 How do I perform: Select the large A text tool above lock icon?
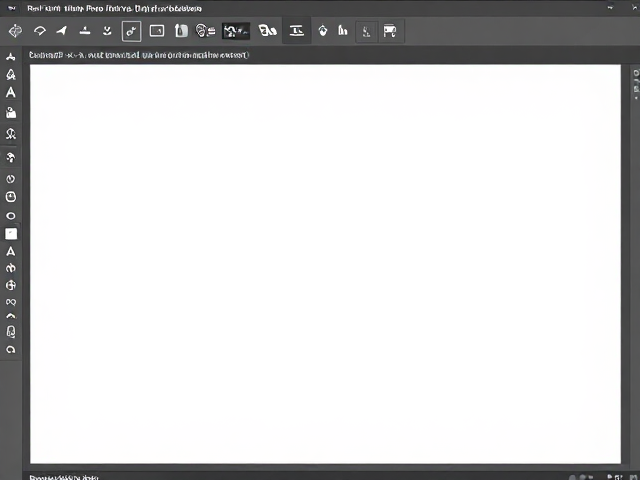[11, 92]
